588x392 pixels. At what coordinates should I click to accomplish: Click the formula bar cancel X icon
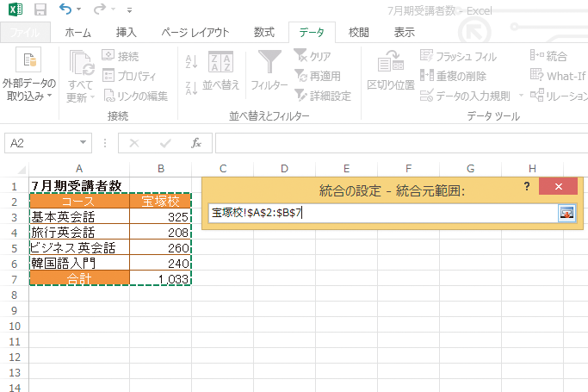(x=134, y=143)
